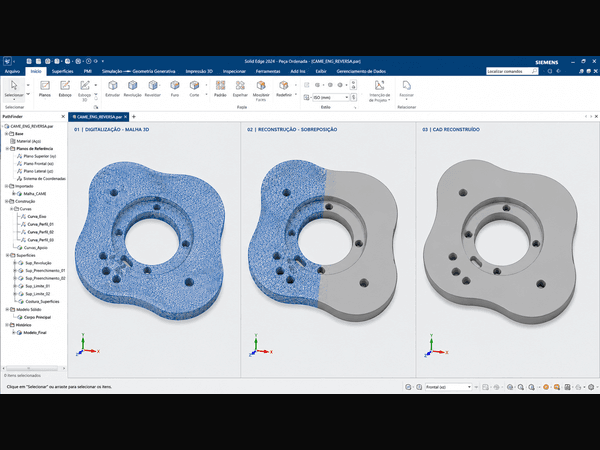600x450 pixels.
Task: Select Plano Superior (xy) in tree
Action: [36, 156]
